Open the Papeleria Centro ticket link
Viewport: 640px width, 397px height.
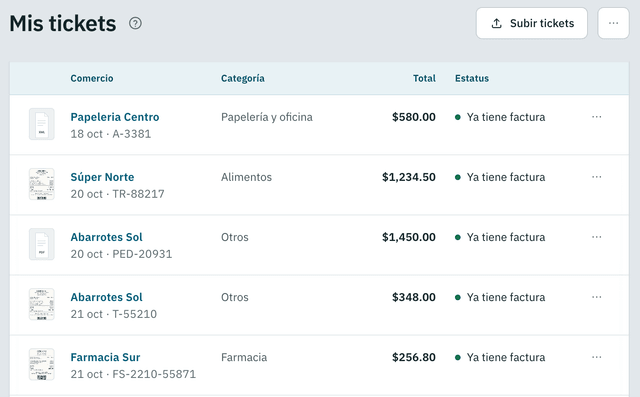pyautogui.click(x=115, y=117)
